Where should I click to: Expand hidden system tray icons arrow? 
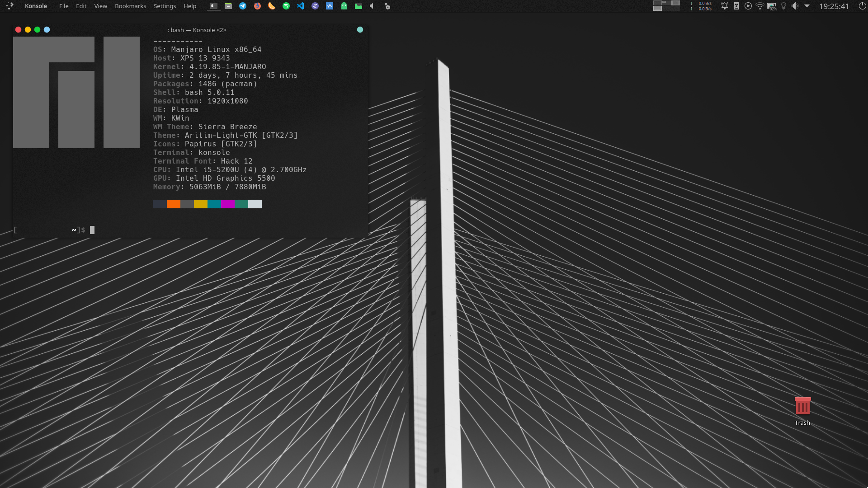(x=807, y=6)
